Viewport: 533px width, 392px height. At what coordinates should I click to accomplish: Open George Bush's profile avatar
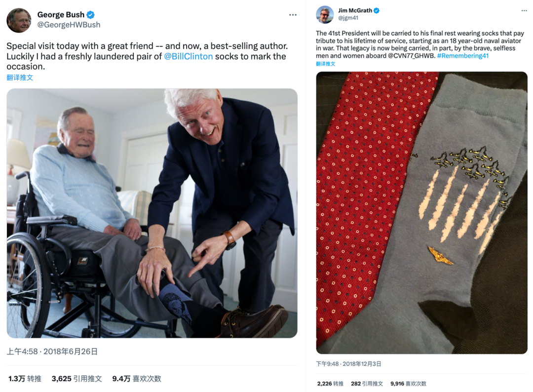19,20
